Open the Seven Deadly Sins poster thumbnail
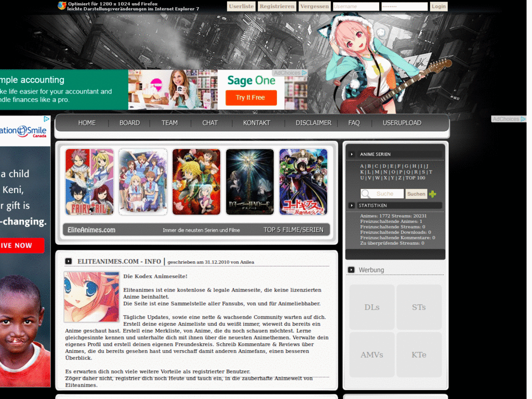Viewport: 532px width, 399px height. [196, 182]
